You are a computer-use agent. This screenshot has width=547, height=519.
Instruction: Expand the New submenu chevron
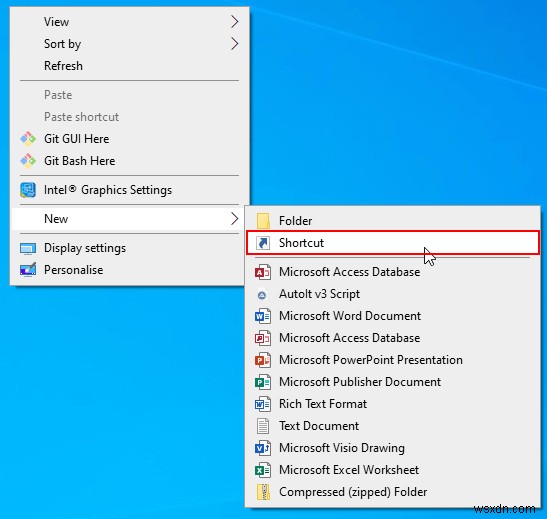click(x=235, y=219)
